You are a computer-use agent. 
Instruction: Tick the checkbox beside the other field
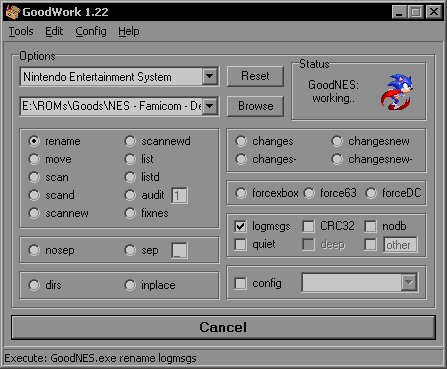[370, 244]
